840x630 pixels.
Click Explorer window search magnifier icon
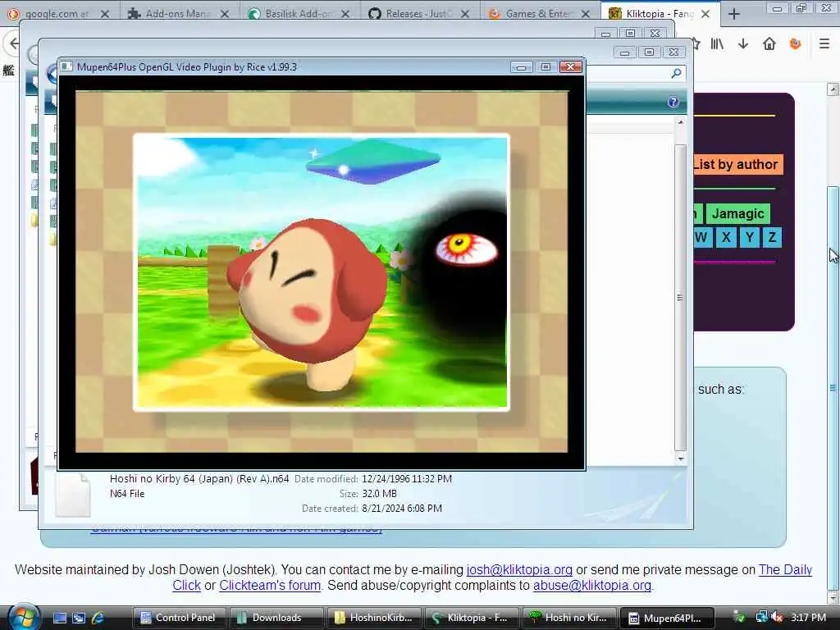[x=677, y=73]
